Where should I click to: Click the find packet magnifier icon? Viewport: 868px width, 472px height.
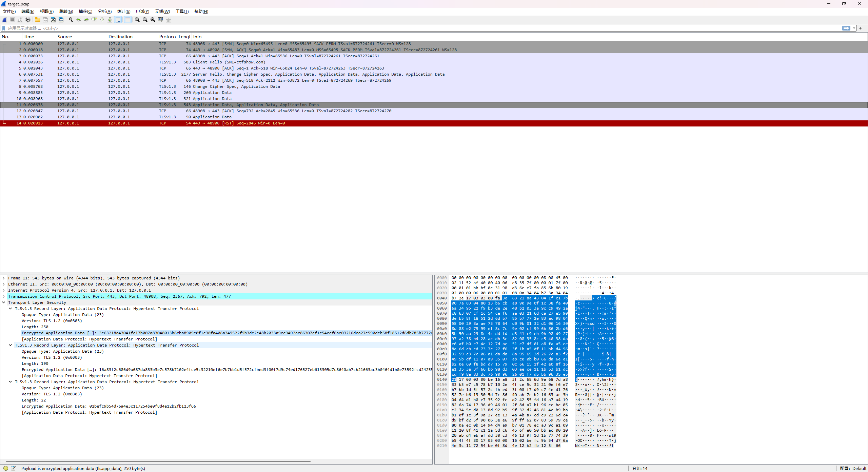pos(71,20)
